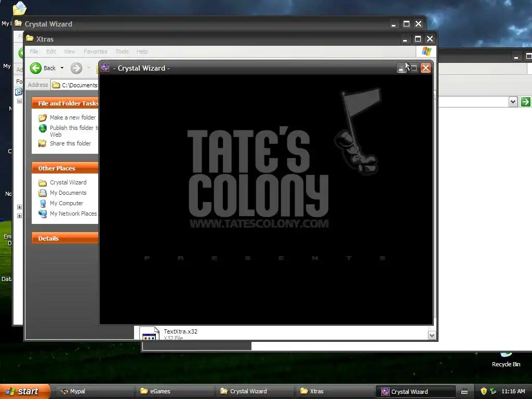Click the Back arrow in Xtras window

click(x=36, y=68)
